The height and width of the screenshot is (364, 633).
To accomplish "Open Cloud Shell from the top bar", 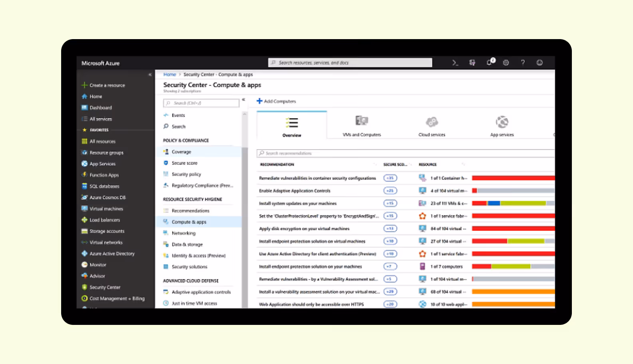I will [455, 63].
